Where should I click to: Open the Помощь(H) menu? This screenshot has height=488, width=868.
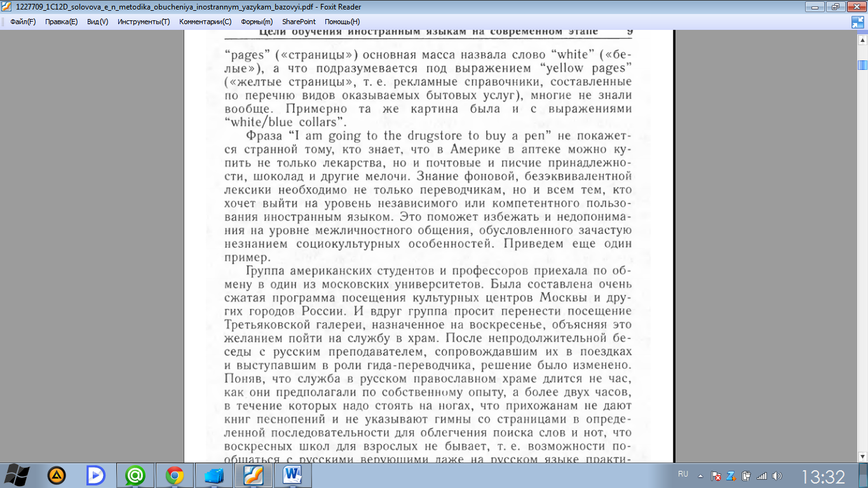pos(342,22)
